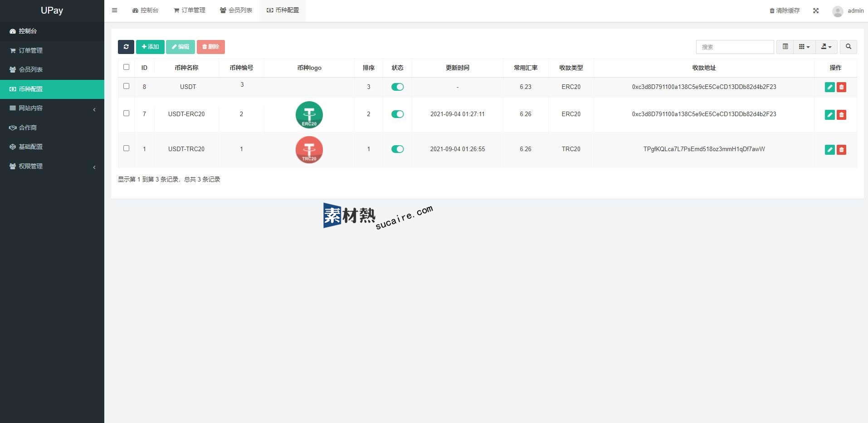
Task: Open 订单管理 in the sidebar
Action: tap(52, 50)
